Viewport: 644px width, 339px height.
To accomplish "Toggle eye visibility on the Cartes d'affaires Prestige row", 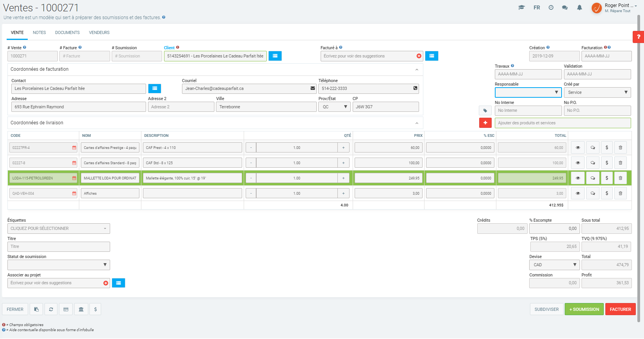I will pyautogui.click(x=578, y=147).
